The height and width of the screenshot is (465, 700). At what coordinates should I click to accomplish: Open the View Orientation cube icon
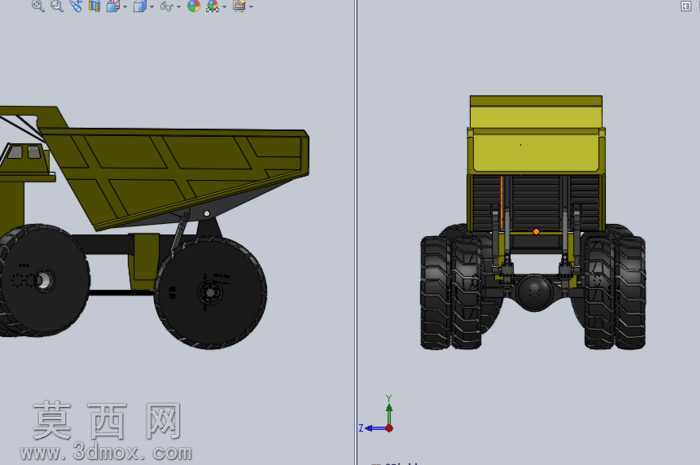tap(113, 6)
